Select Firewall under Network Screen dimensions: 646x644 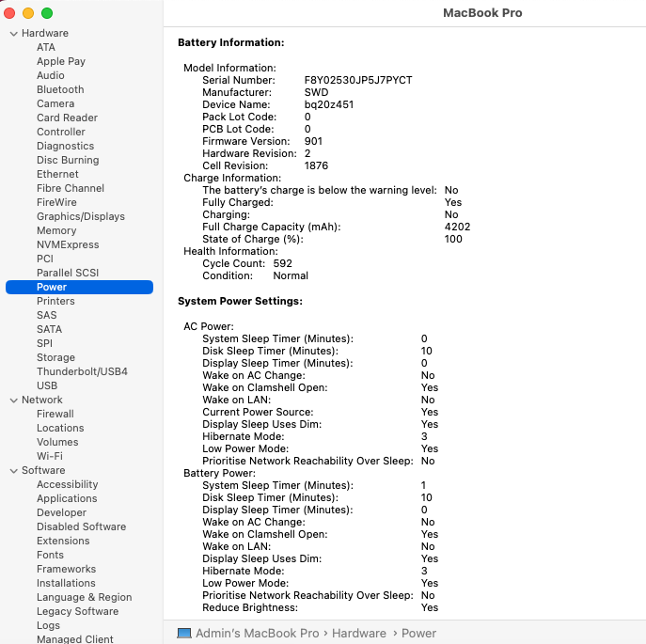55,414
